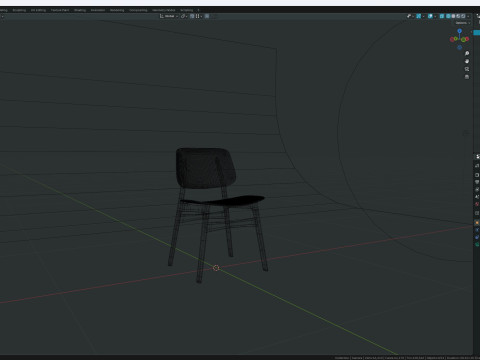Open the viewport shading options dropdown
Screen dimensions: 480x360
click(x=468, y=16)
